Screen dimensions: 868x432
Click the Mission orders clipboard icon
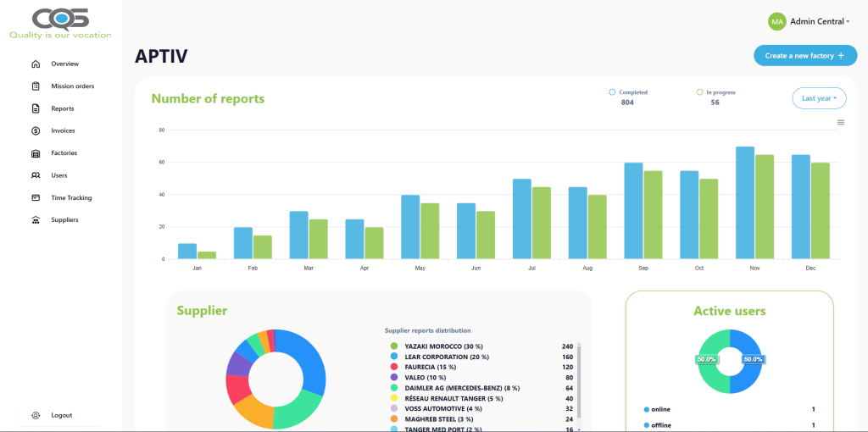point(36,86)
